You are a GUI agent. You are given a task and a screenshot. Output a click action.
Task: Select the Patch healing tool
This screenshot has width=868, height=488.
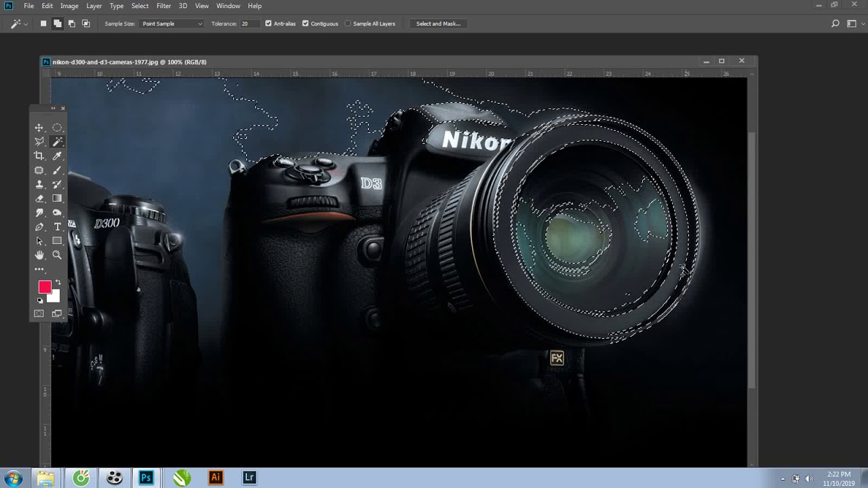(x=39, y=170)
